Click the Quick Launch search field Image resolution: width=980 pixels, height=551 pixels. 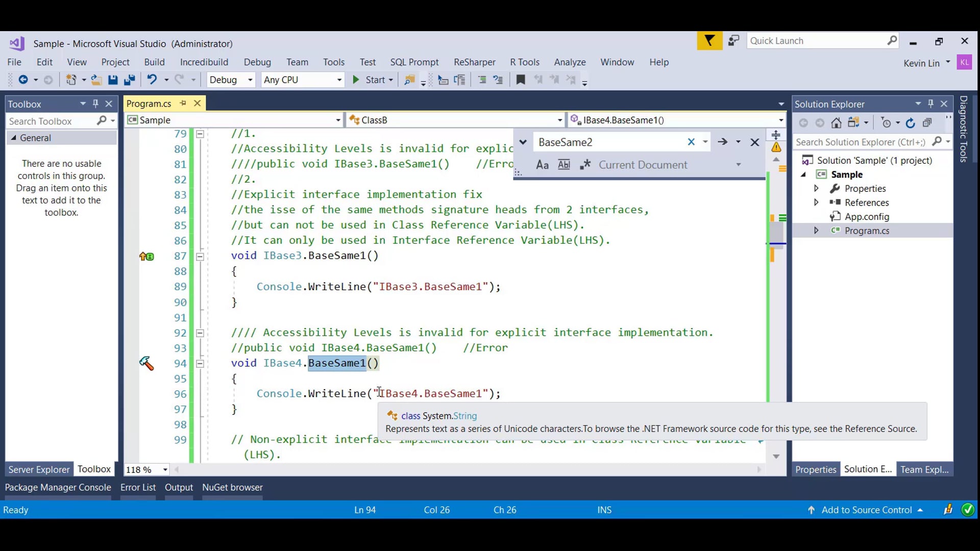click(817, 41)
